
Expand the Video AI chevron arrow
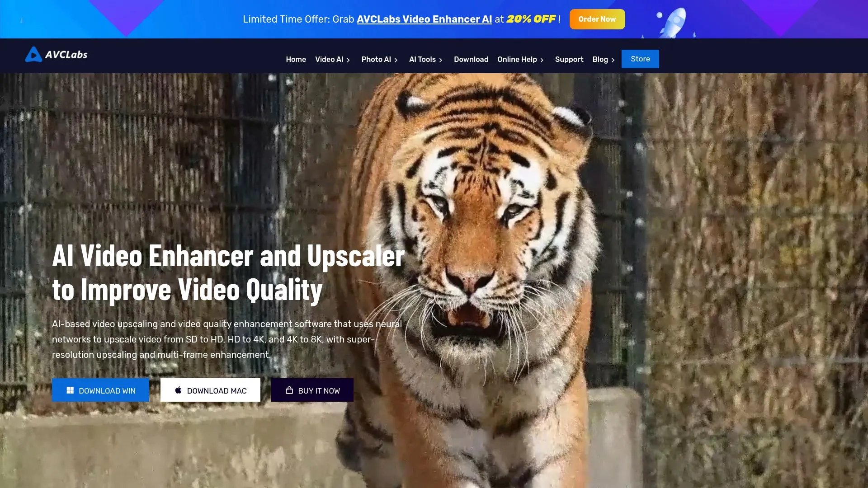(x=348, y=60)
